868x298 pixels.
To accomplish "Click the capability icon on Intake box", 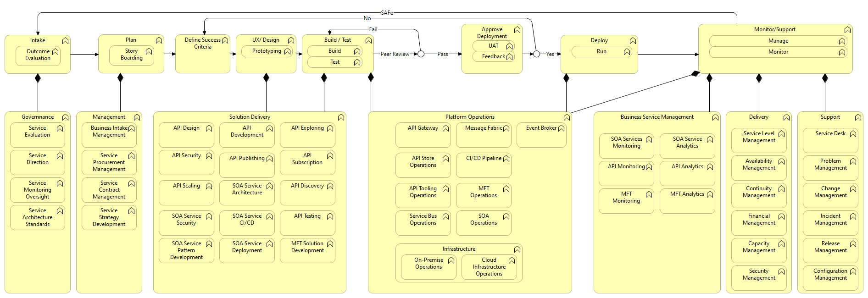I will pos(65,41).
